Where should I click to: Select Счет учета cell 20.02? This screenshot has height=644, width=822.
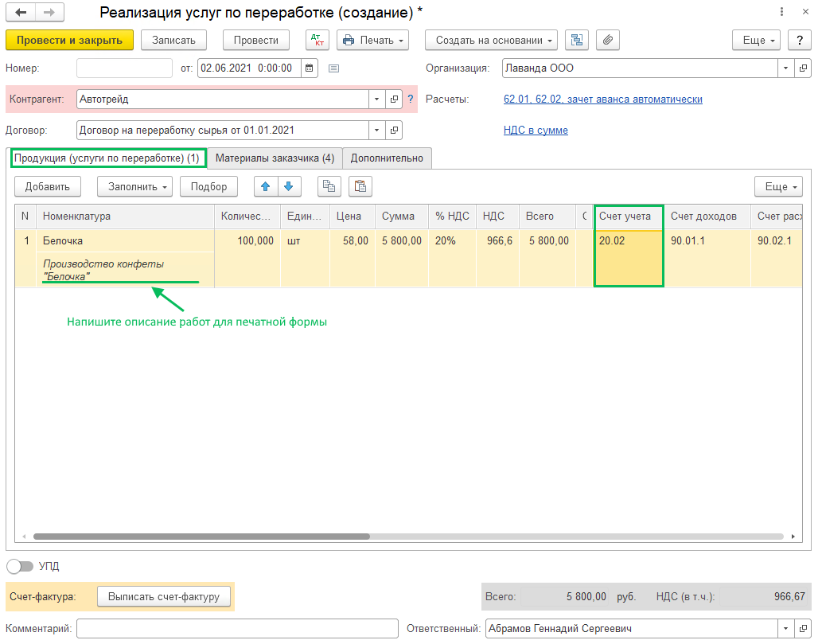629,258
